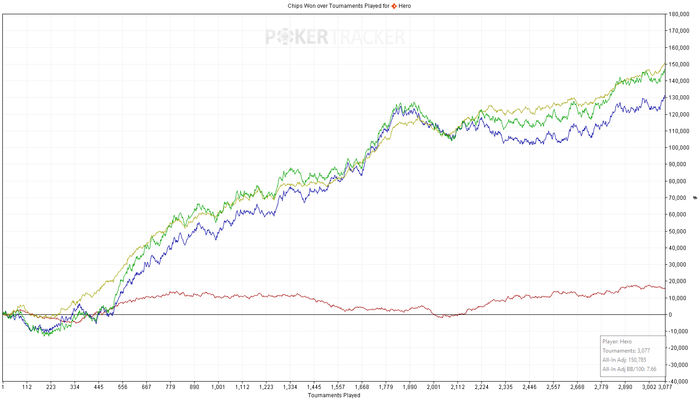Click the '1,668' x-axis label
Viewport: 700px width, 400px height.
[x=362, y=387]
